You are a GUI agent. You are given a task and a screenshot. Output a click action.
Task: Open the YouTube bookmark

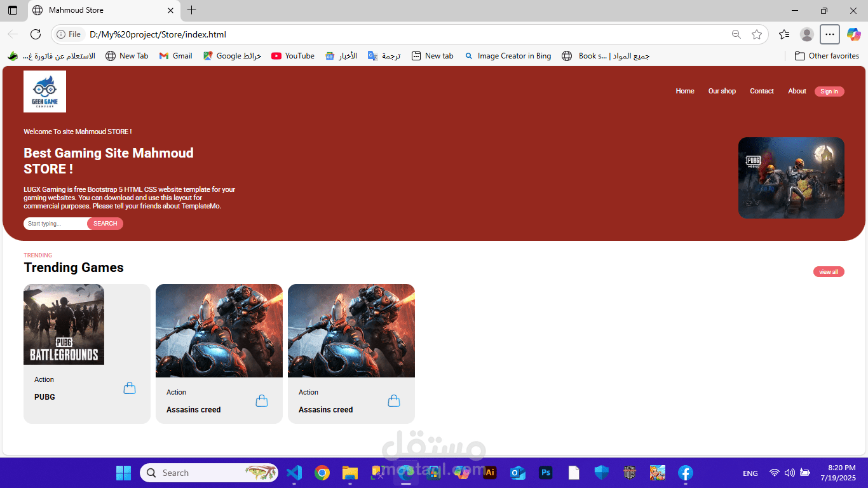pos(293,56)
